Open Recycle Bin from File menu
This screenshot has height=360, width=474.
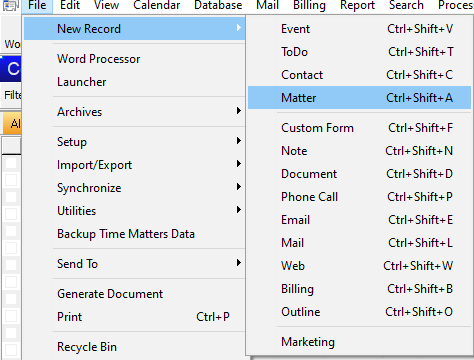coord(135,347)
